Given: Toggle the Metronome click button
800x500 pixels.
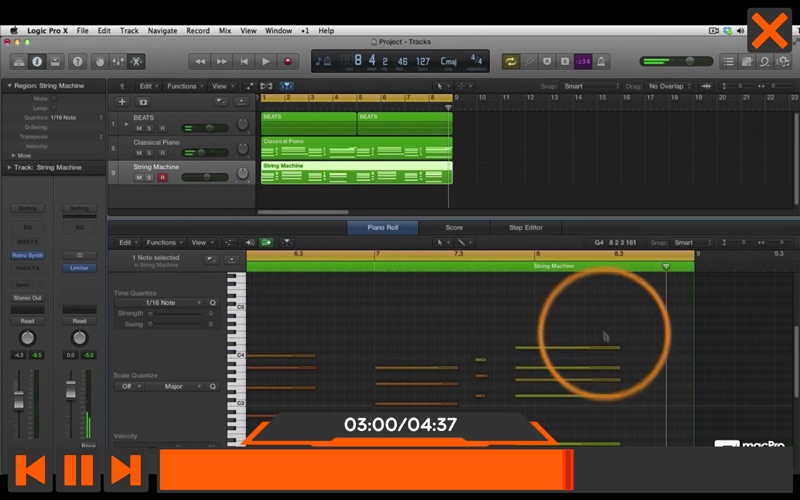Looking at the screenshot, I should tap(601, 62).
